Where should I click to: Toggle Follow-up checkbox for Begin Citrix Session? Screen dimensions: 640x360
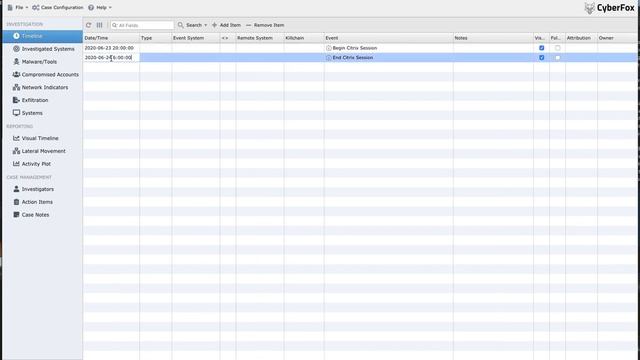pos(558,48)
